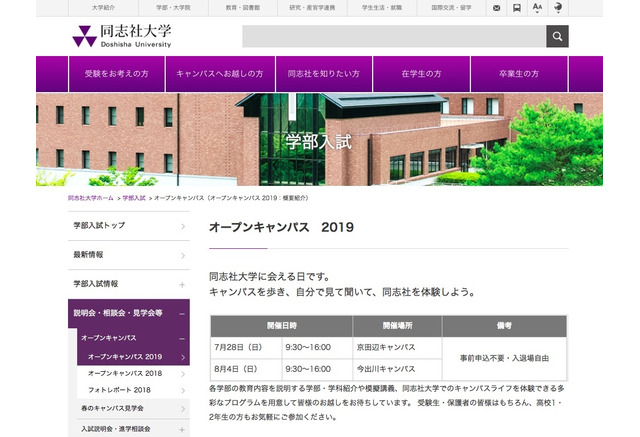Click the arrow beside 最新情報
Screen dimensions: 640x437
pos(183,255)
